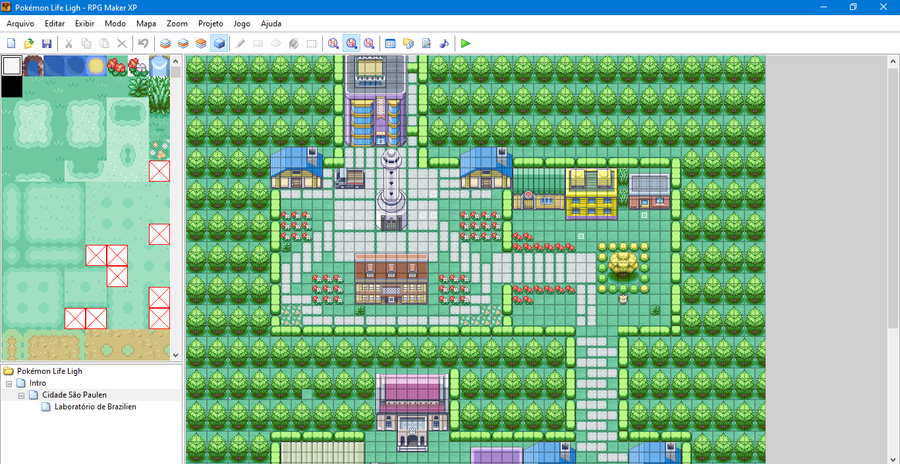Select the black tile in tileset palette
This screenshot has width=900, height=464.
pos(11,87)
